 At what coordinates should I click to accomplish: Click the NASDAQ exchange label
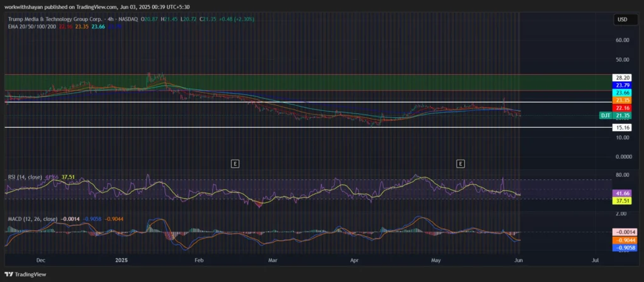(x=127, y=20)
